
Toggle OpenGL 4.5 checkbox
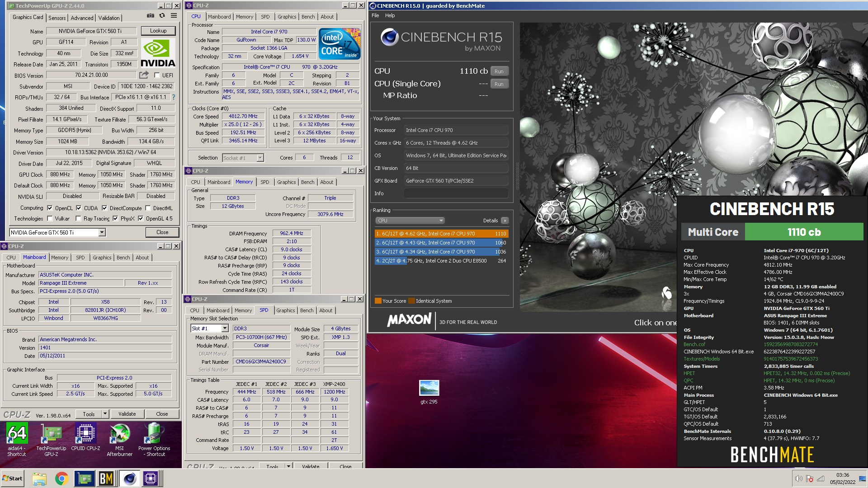141,219
